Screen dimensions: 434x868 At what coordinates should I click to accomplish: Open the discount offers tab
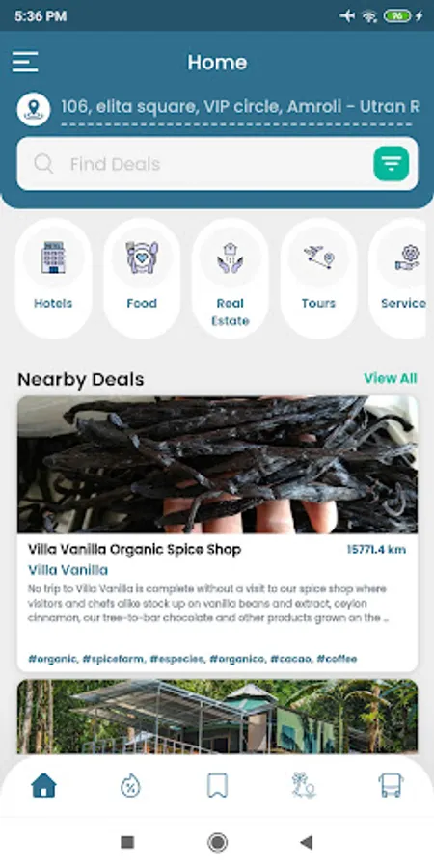click(x=130, y=785)
